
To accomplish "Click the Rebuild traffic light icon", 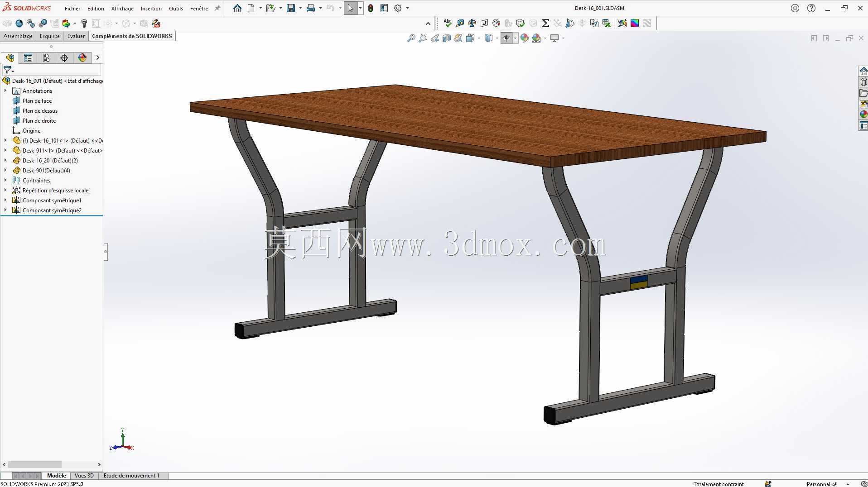I will (371, 8).
